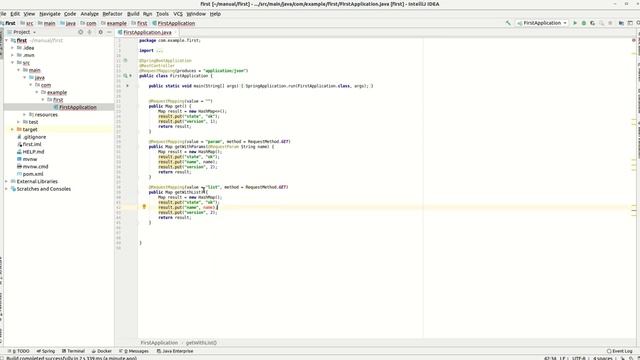The image size is (640, 360).
Task: Run with Coverage icon in toolbar
Action: point(593,23)
